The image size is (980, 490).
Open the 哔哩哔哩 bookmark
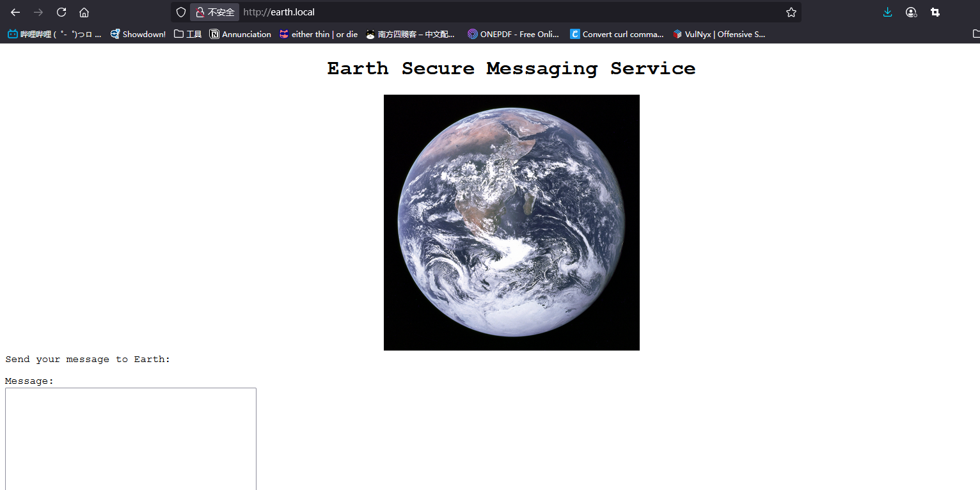(x=54, y=34)
